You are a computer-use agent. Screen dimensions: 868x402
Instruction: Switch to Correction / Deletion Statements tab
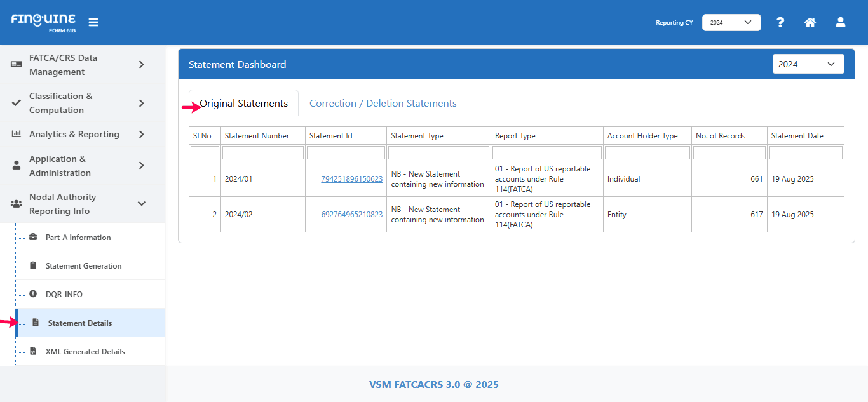pos(383,104)
